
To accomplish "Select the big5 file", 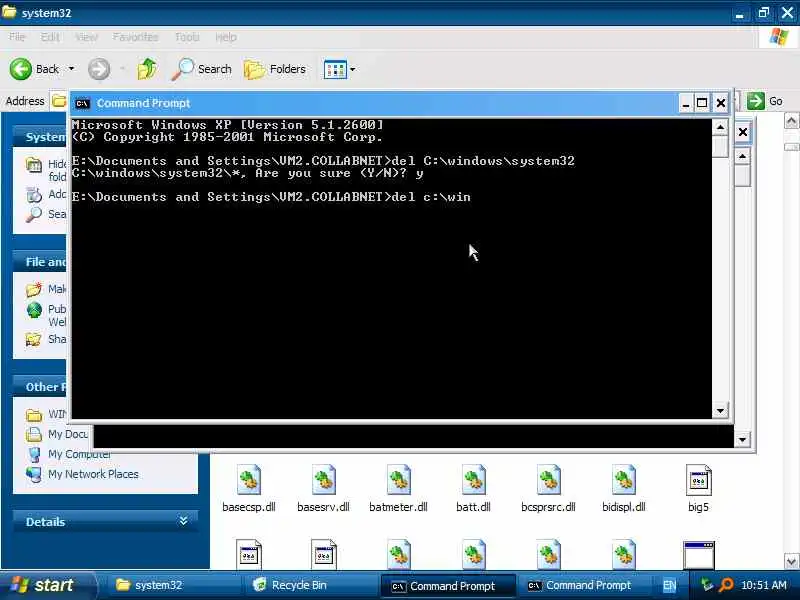I will (698, 488).
